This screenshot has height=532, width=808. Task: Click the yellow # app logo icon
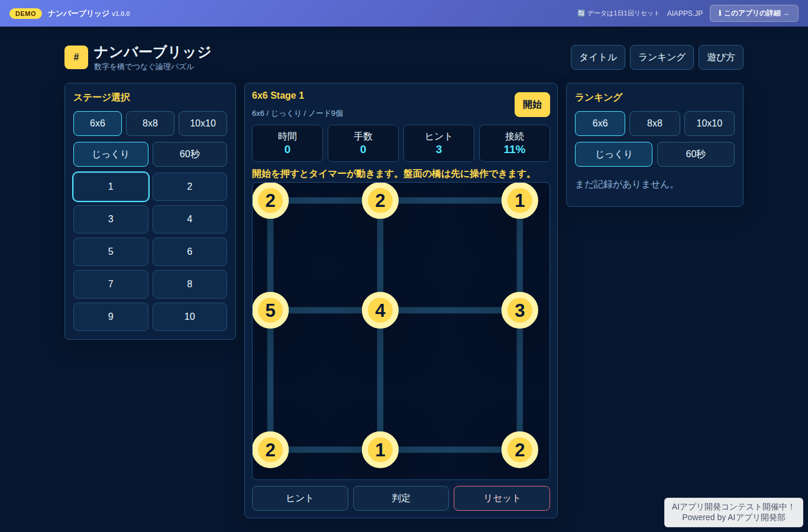[76, 57]
